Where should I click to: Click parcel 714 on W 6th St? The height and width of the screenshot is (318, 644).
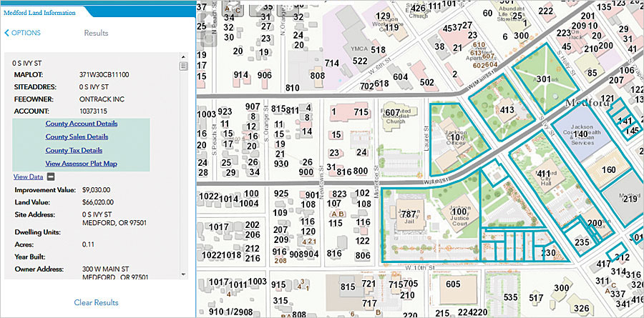(332, 63)
